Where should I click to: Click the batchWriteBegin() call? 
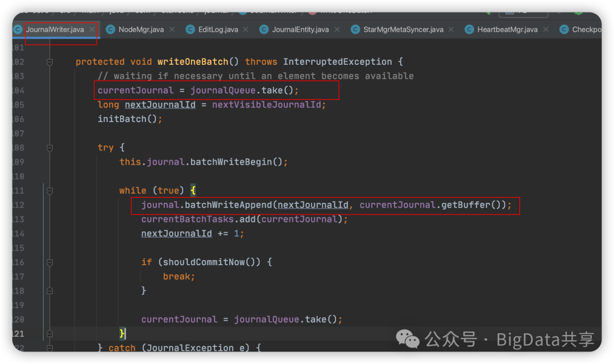pos(236,162)
